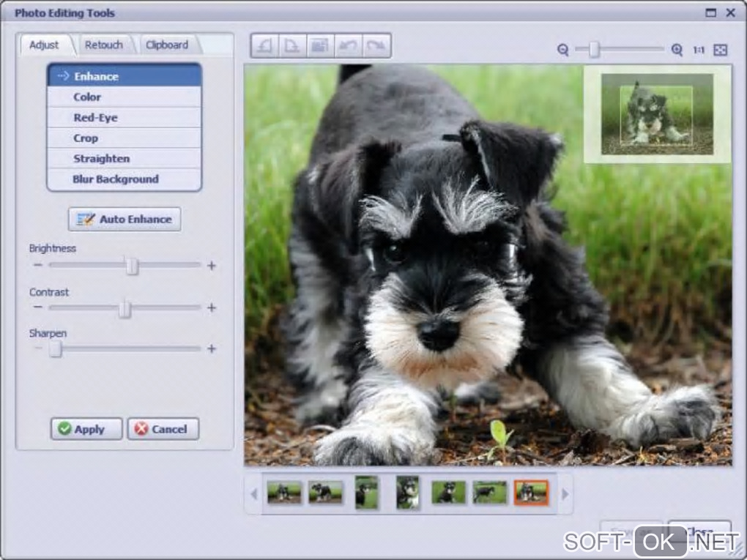Viewport: 747px width, 560px height.
Task: Open the sixth filmstrip thumbnail
Action: coord(490,493)
